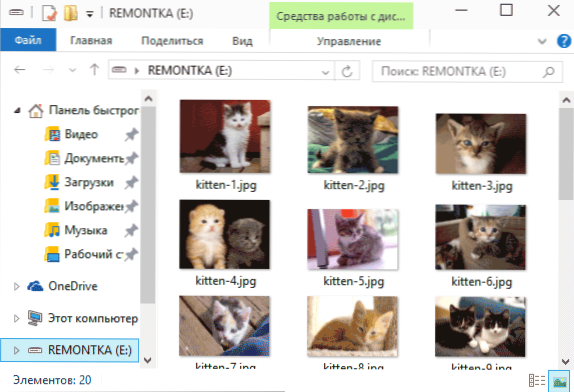Switch to large thumbnails view in status bar
Image resolution: width=574 pixels, height=392 pixels.
[559, 381]
